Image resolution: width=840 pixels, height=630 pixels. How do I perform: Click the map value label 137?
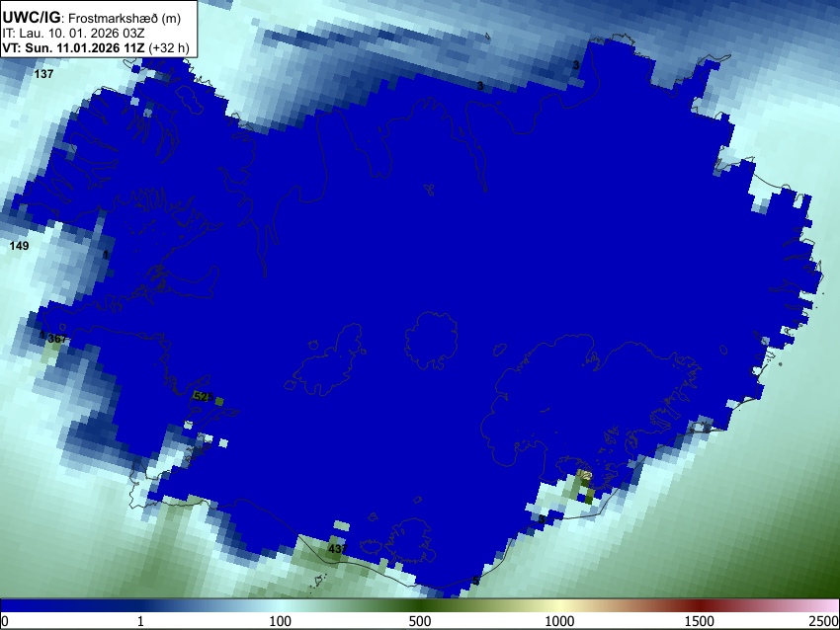click(43, 74)
